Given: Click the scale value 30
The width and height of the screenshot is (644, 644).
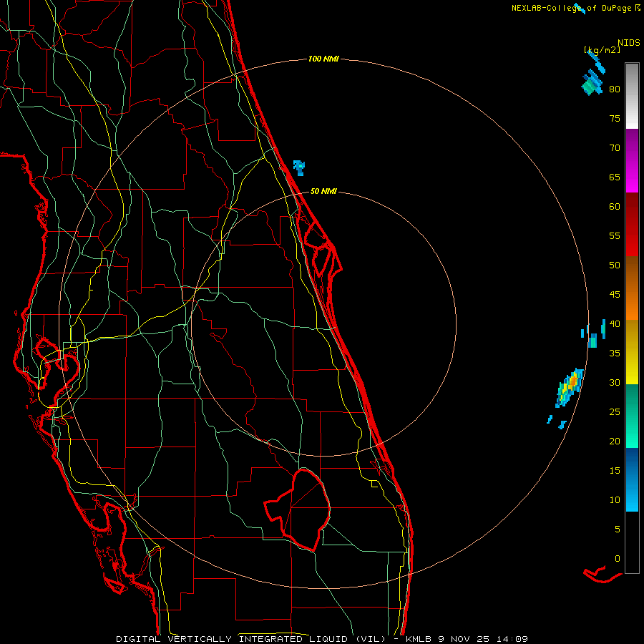Looking at the screenshot, I should (x=615, y=382).
